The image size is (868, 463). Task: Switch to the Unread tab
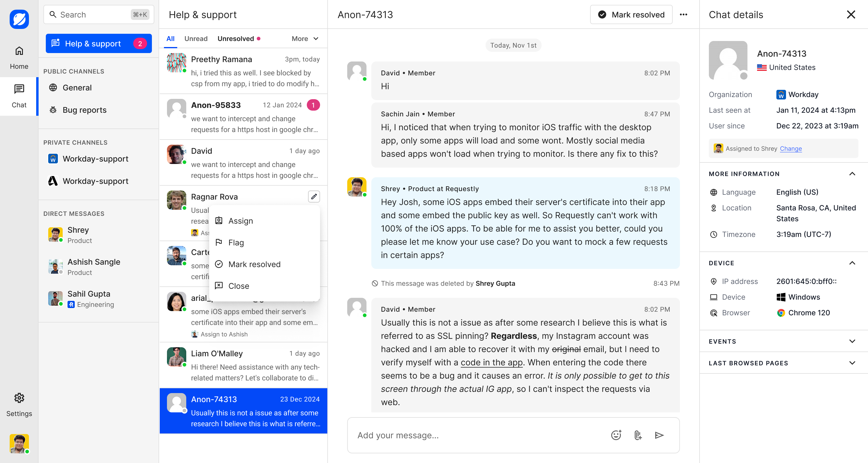click(x=196, y=39)
